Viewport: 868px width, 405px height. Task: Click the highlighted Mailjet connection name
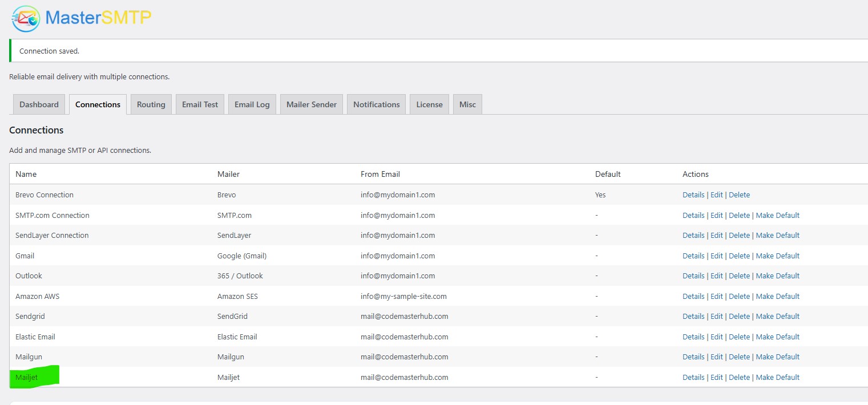27,378
